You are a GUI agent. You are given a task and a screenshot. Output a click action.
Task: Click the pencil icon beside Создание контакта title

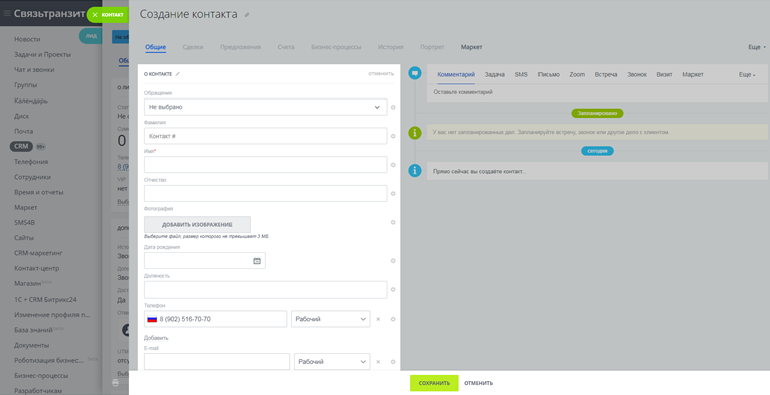pyautogui.click(x=247, y=15)
